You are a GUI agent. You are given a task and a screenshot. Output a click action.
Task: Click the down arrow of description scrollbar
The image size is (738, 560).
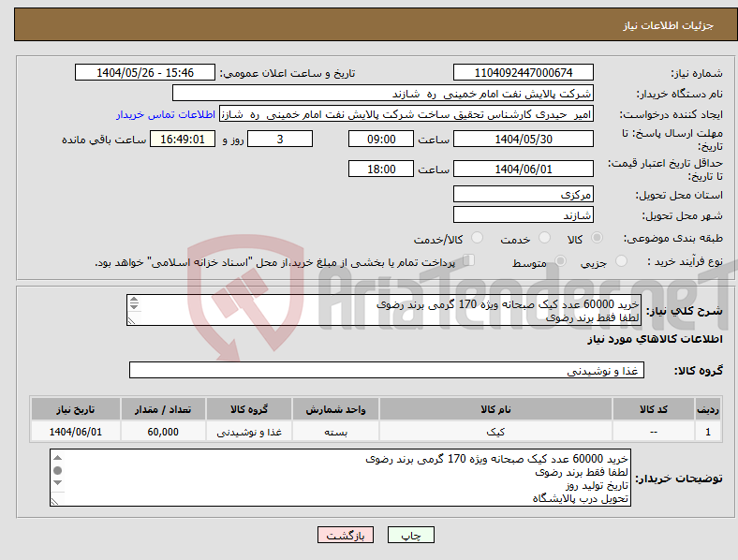pyautogui.click(x=134, y=307)
